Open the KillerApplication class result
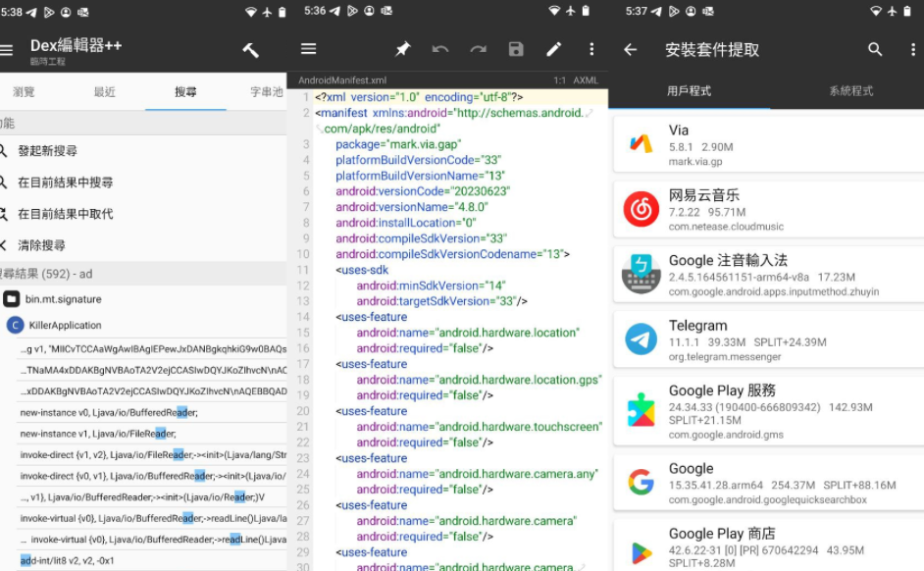The width and height of the screenshot is (924, 571). tap(63, 325)
